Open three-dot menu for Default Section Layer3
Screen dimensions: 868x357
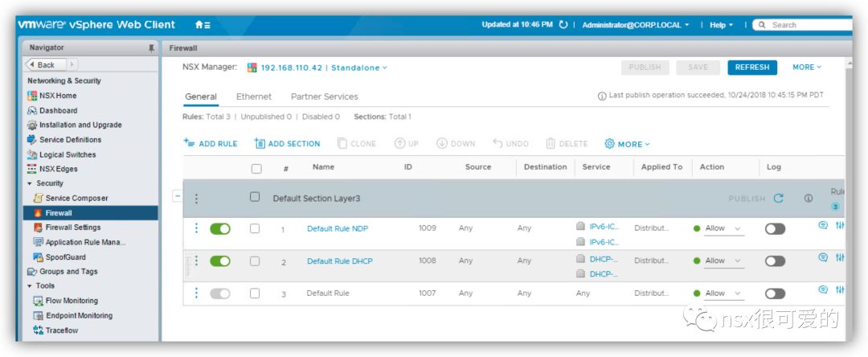tap(196, 198)
